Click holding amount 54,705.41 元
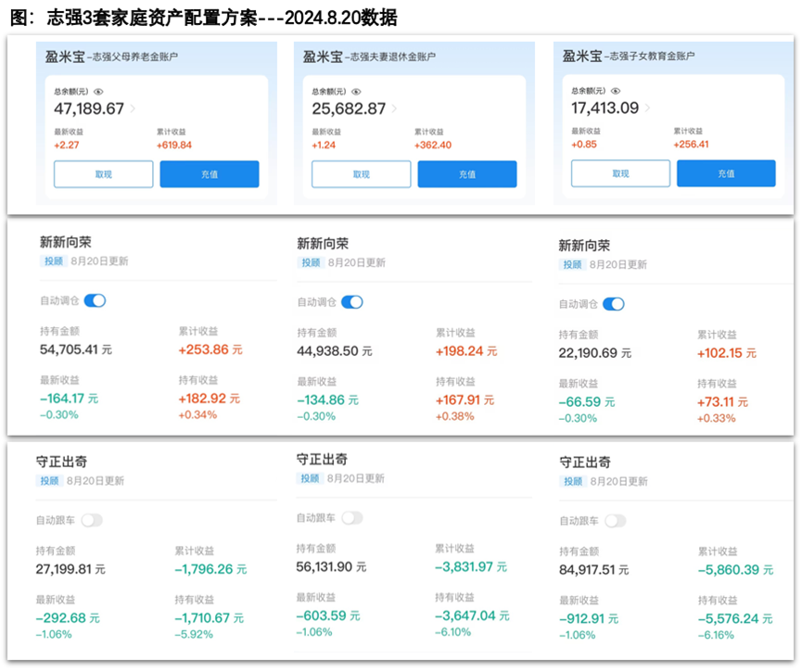 pyautogui.click(x=76, y=349)
